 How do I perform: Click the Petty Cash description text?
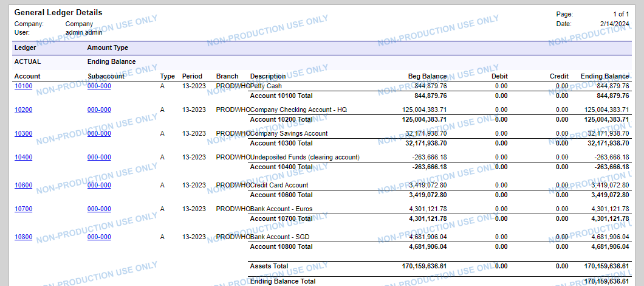(x=265, y=86)
